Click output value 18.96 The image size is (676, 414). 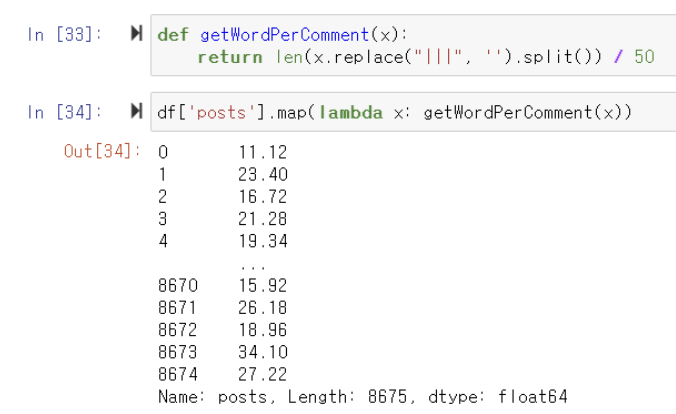[263, 330]
